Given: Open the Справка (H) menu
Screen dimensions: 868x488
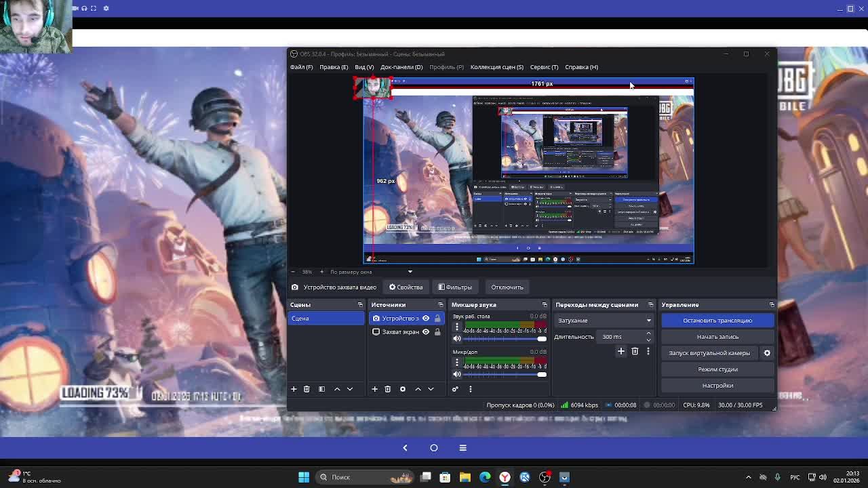Looking at the screenshot, I should 581,67.
